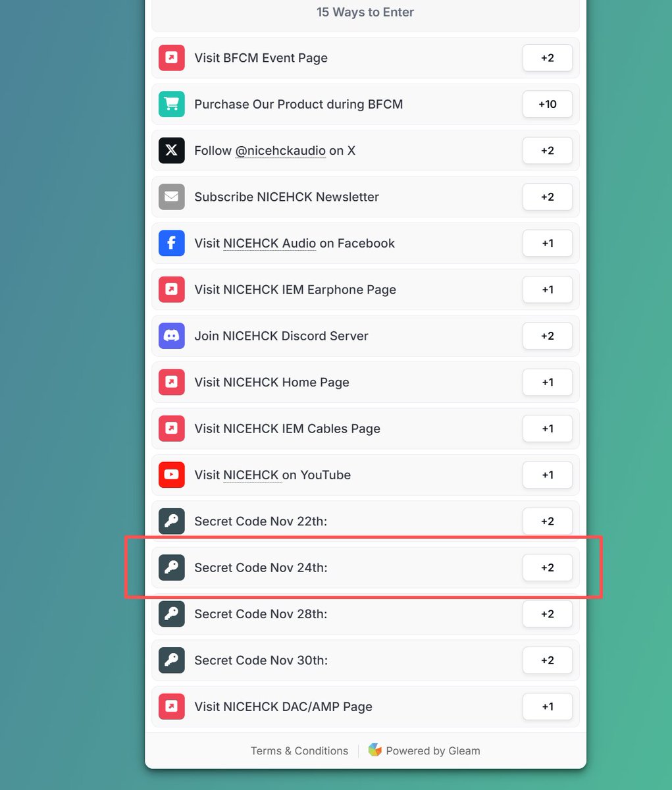Click the key icon for Nov 22th code
The height and width of the screenshot is (790, 672).
(172, 521)
